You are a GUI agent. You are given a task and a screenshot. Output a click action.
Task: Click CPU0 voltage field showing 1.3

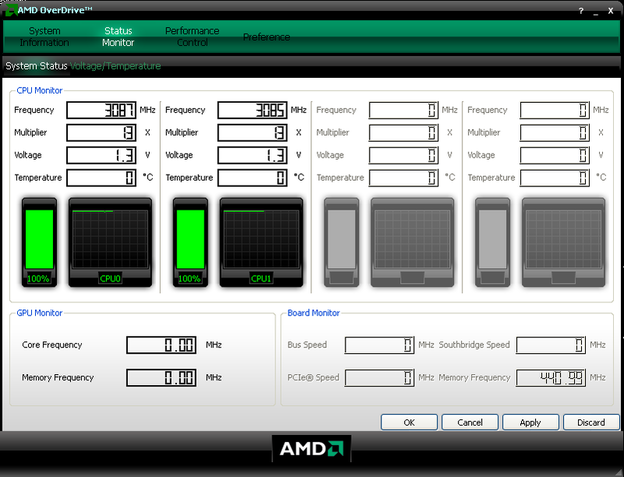[101, 155]
